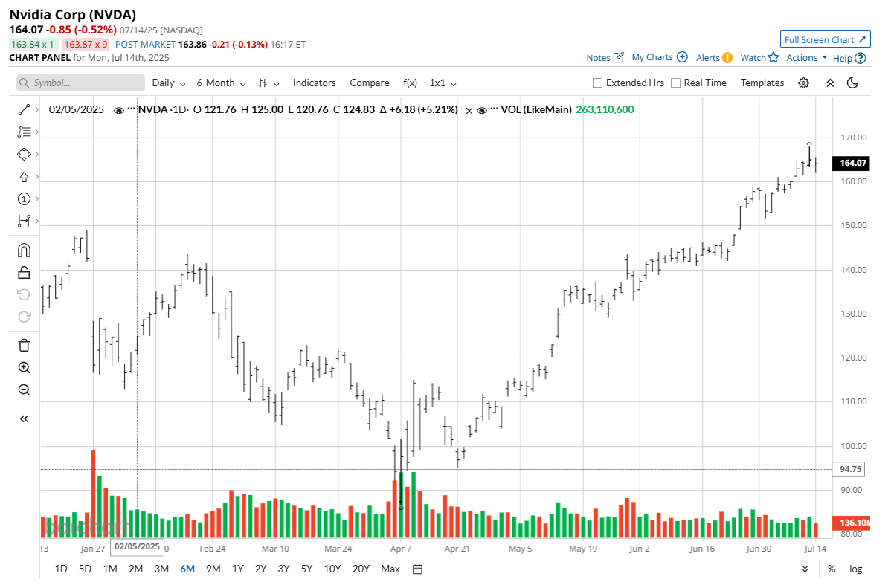The width and height of the screenshot is (891, 588).
Task: Open the Daily interval dropdown
Action: coord(169,83)
